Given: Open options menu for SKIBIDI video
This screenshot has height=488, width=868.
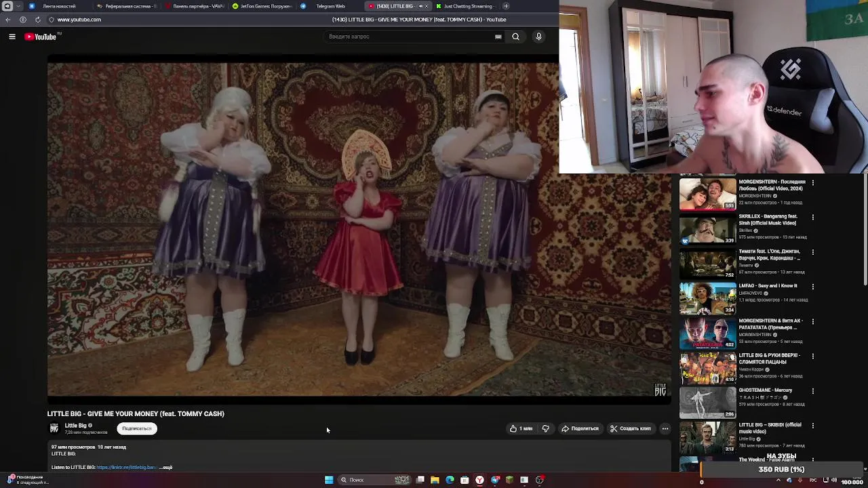Looking at the screenshot, I should click(812, 425).
